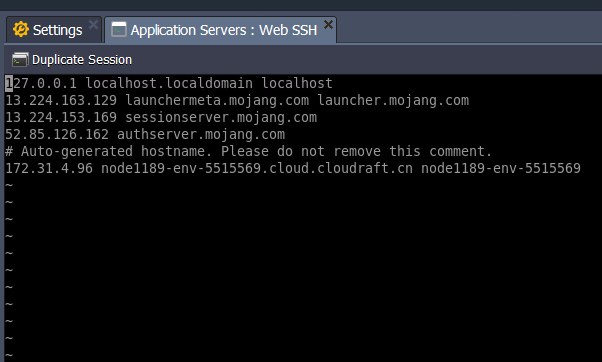The image size is (602, 362).
Task: Click the Web SSH terminal tab icon
Action: [119, 30]
